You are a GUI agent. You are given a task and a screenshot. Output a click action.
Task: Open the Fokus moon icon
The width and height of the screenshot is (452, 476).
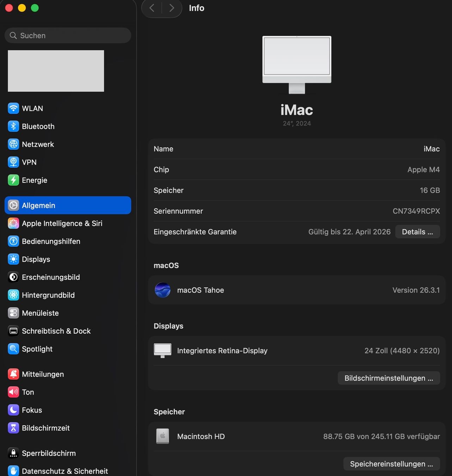[x=13, y=410]
